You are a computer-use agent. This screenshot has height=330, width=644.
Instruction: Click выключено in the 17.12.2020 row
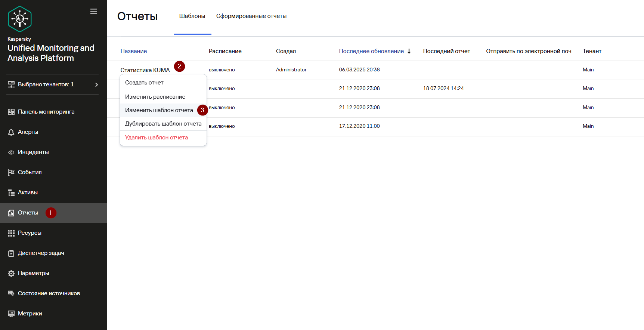tap(222, 126)
